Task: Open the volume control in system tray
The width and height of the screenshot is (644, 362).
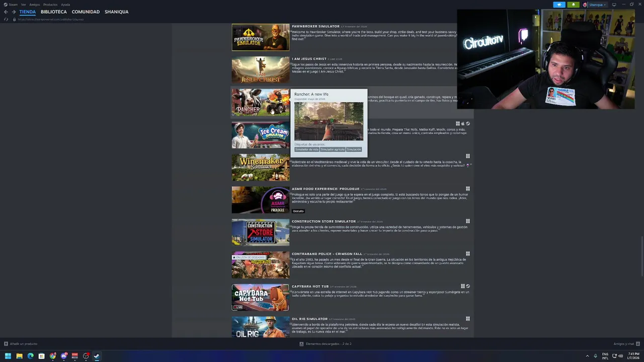Action: pos(620,356)
